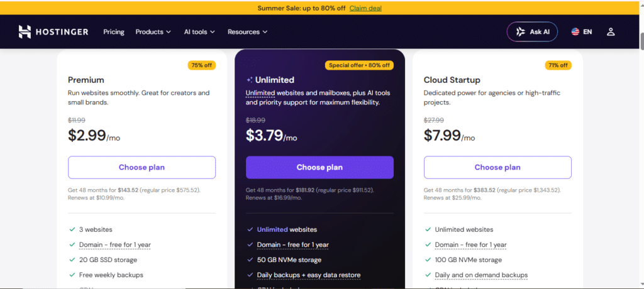Screen dimensions: 644x289
Task: Click the Renews at $16.99/mo text
Action: point(274,197)
